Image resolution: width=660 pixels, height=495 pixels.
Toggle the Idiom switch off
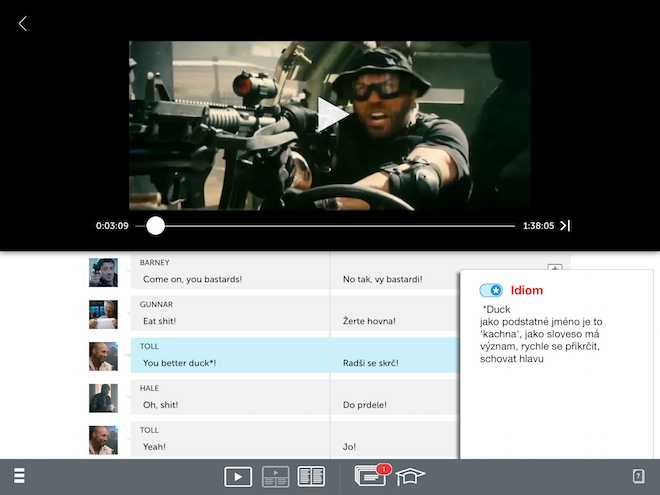coord(491,290)
